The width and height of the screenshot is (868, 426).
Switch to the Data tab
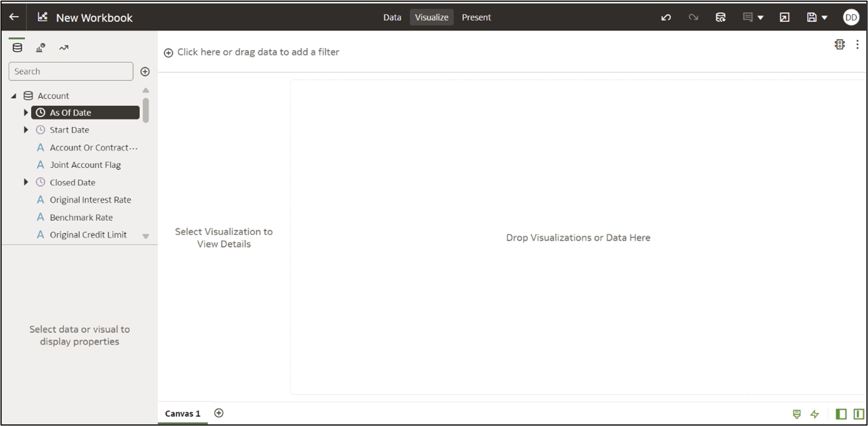pos(392,17)
